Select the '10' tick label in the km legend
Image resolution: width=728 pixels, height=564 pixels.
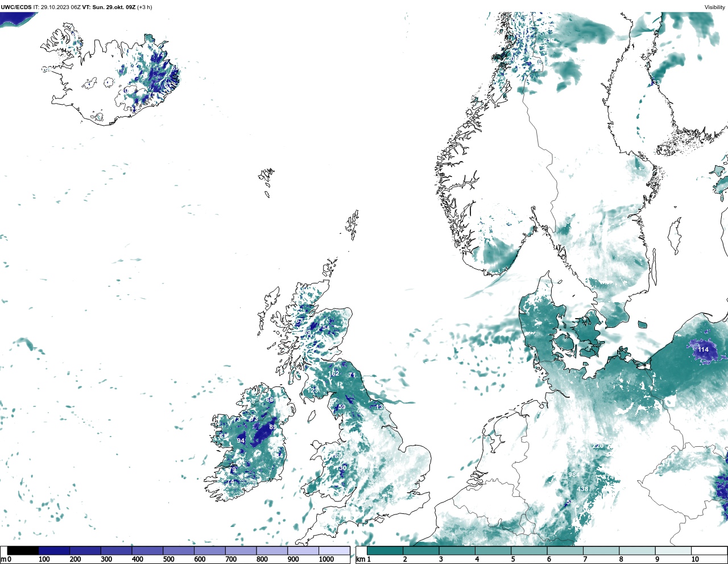[x=695, y=559]
